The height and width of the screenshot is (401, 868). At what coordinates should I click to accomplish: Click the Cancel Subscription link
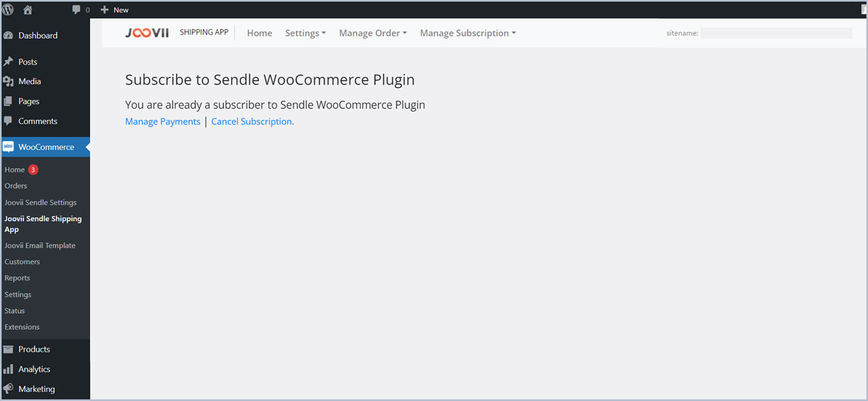point(252,122)
